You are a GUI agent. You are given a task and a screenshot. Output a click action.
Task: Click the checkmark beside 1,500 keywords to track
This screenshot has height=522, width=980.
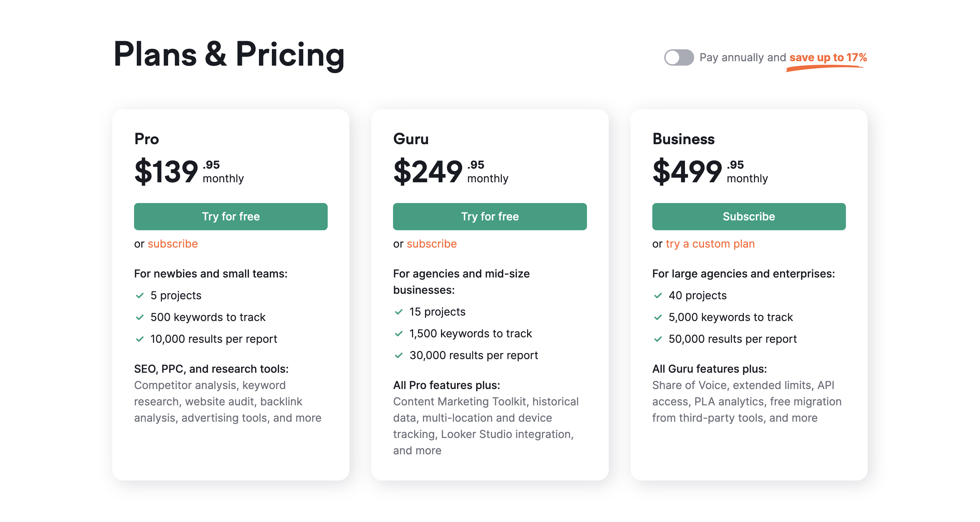(399, 333)
